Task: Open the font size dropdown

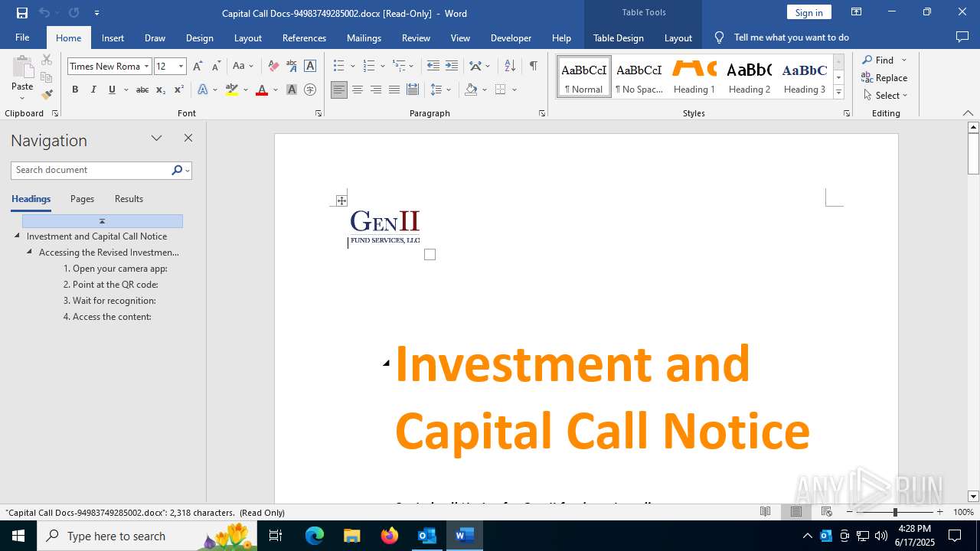Action: pyautogui.click(x=181, y=67)
